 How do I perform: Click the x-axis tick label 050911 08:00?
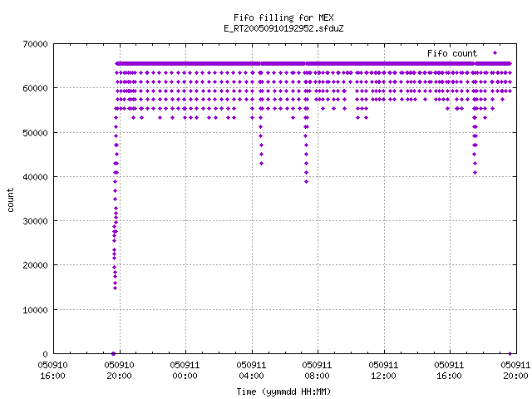318,371
